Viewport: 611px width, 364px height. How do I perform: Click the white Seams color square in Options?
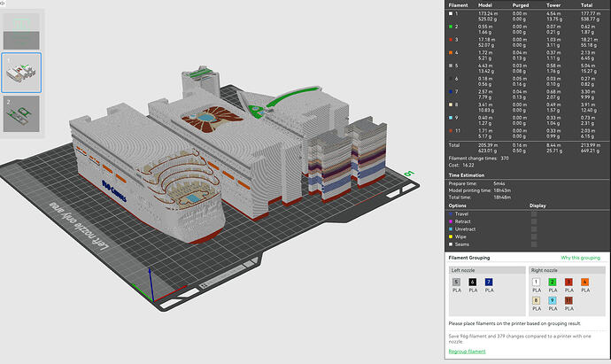coord(451,244)
